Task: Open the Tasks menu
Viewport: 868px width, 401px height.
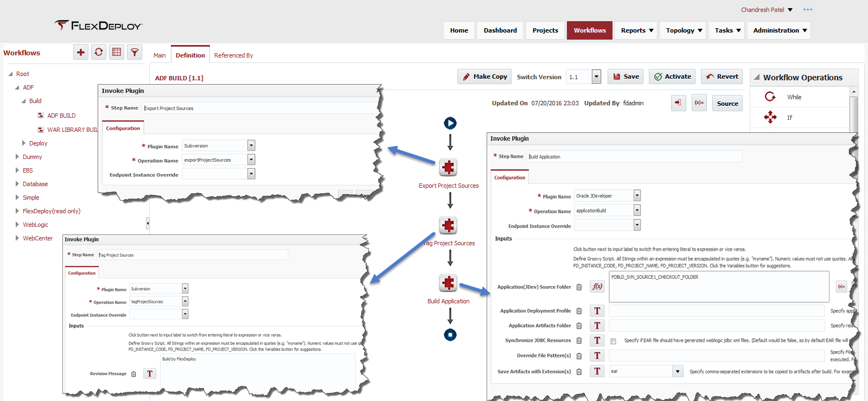Action: point(727,30)
